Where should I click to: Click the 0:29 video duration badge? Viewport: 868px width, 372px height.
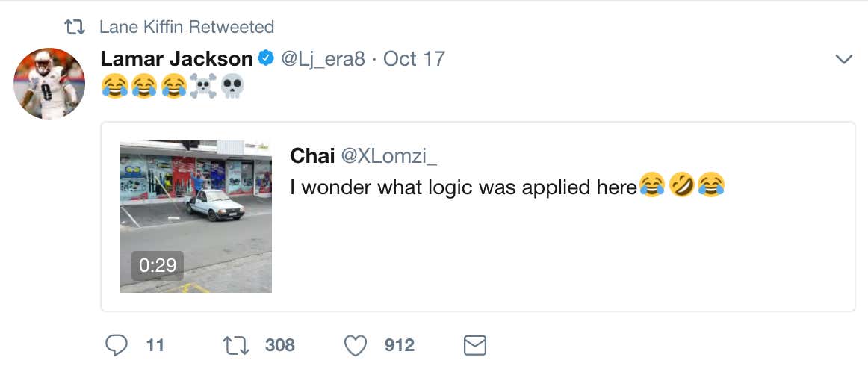click(158, 264)
